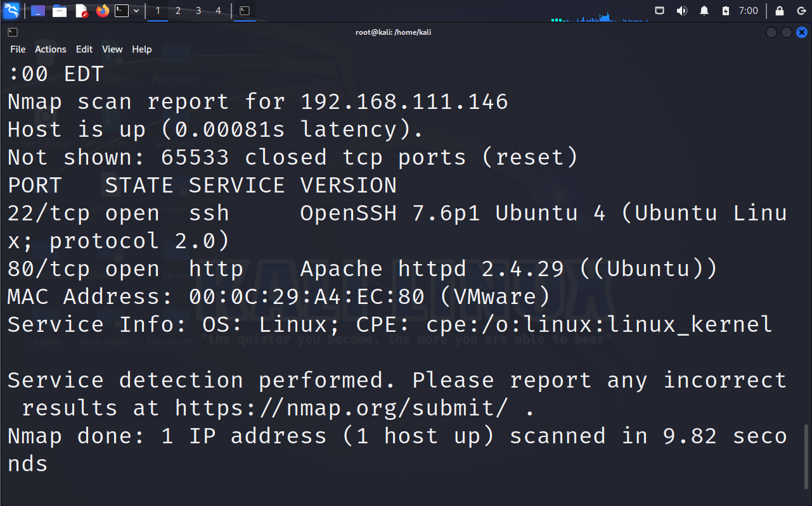Image resolution: width=812 pixels, height=506 pixels.
Task: Open the Help menu
Action: [142, 49]
